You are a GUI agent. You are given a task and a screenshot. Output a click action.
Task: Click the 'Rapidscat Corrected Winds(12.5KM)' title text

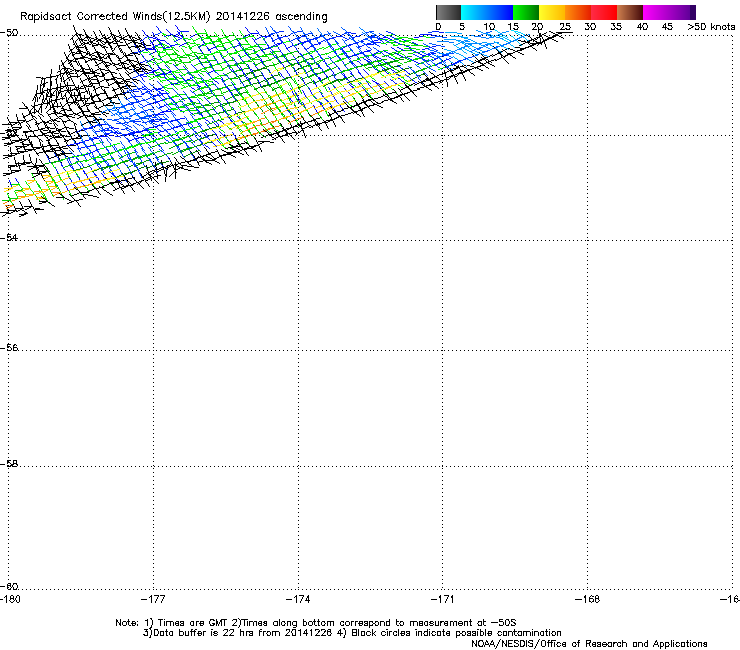click(x=115, y=17)
